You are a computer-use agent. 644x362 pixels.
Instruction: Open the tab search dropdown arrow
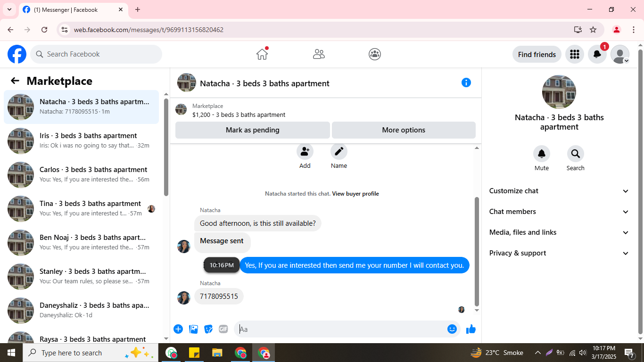tap(9, 9)
